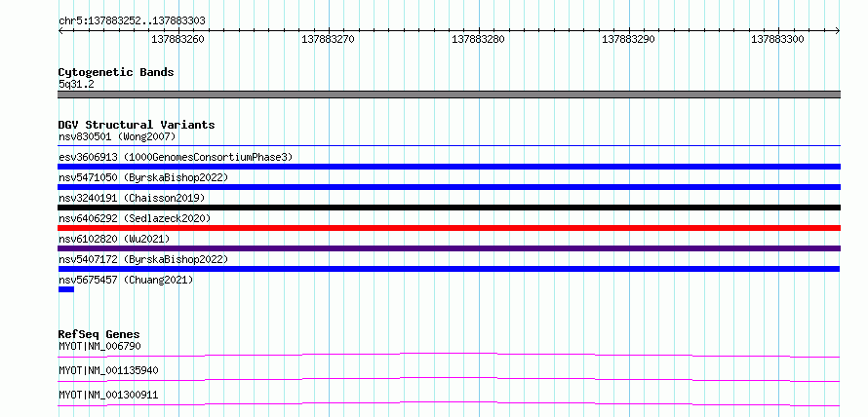Open the MYOT|NM_006790 transcript label

[99, 346]
